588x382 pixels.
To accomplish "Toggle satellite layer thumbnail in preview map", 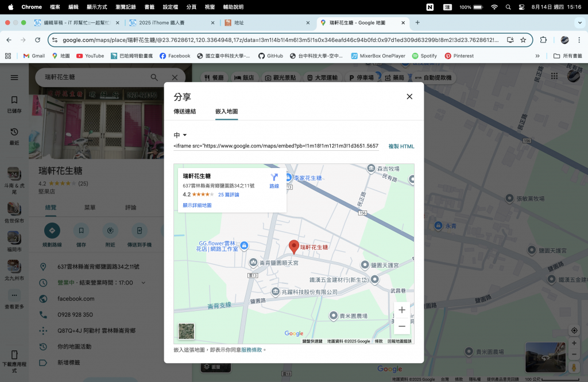I will pos(187,332).
